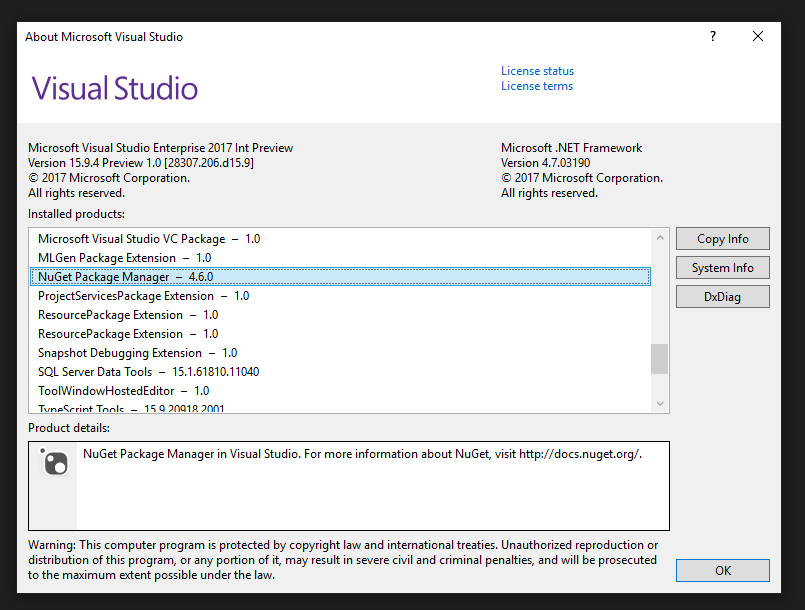
Task: Open the help question mark icon
Action: point(712,36)
